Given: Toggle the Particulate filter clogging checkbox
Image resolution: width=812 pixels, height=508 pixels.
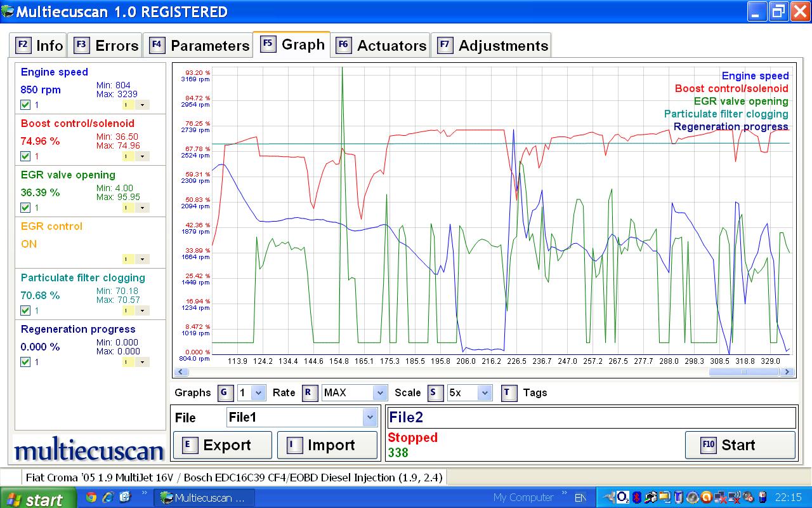Looking at the screenshot, I should [25, 311].
